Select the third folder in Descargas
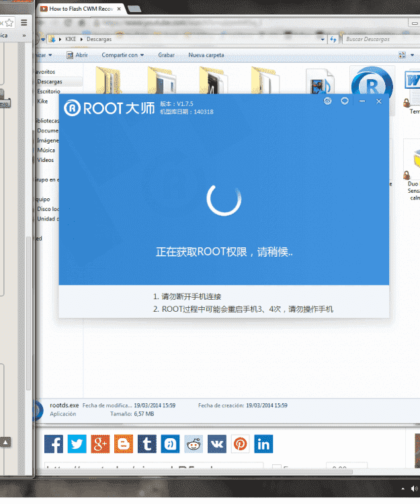420x504 pixels. click(212, 81)
